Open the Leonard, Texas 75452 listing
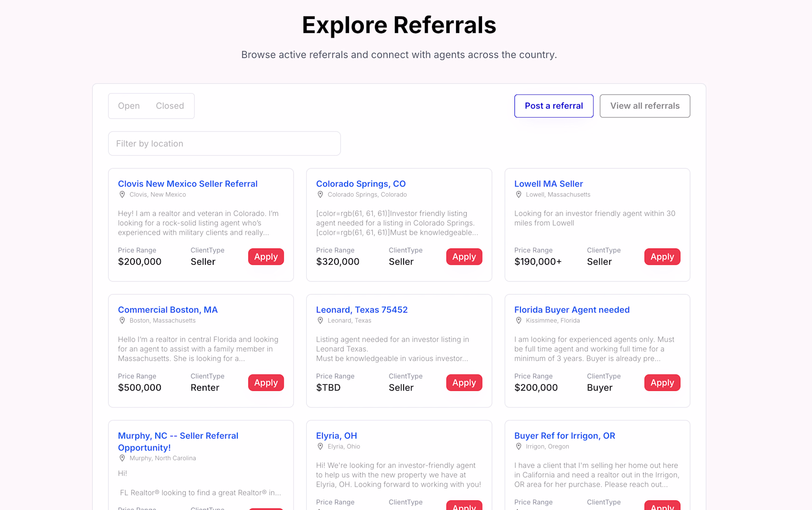This screenshot has width=812, height=510. (x=362, y=310)
